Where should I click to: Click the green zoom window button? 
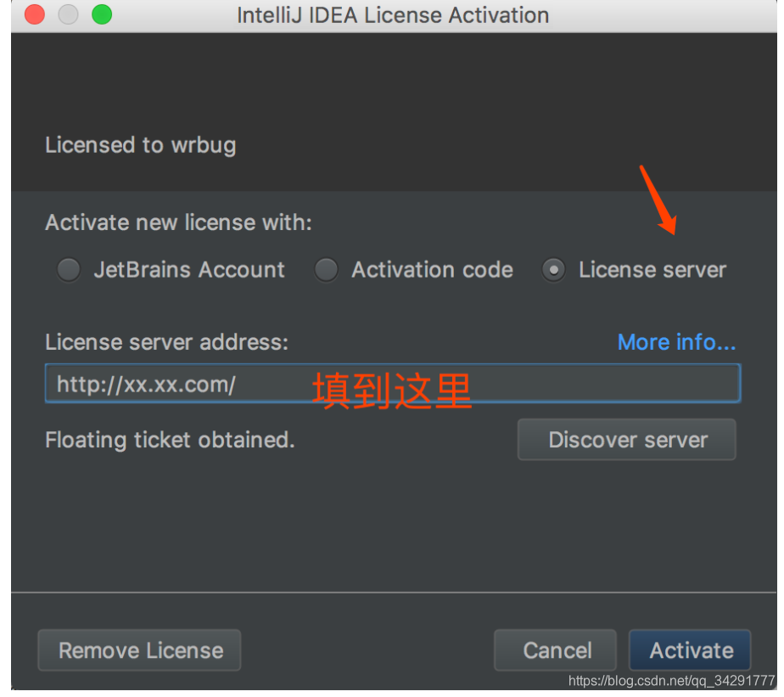point(102,14)
